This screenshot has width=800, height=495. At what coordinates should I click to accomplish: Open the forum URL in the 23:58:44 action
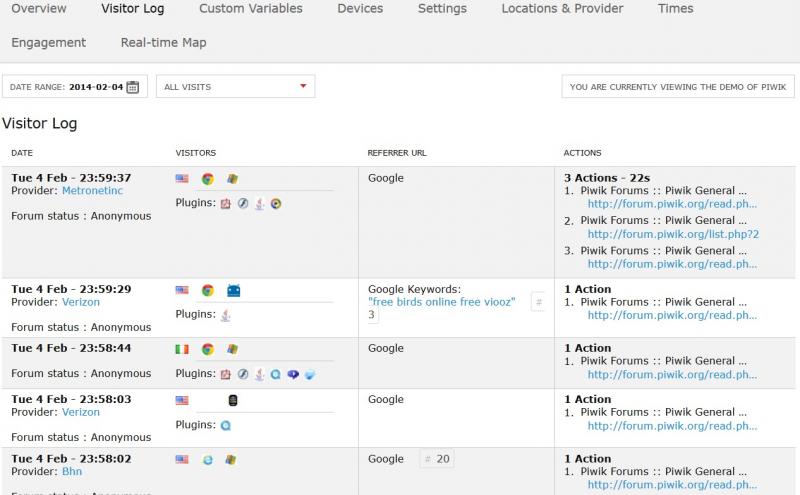pos(672,375)
